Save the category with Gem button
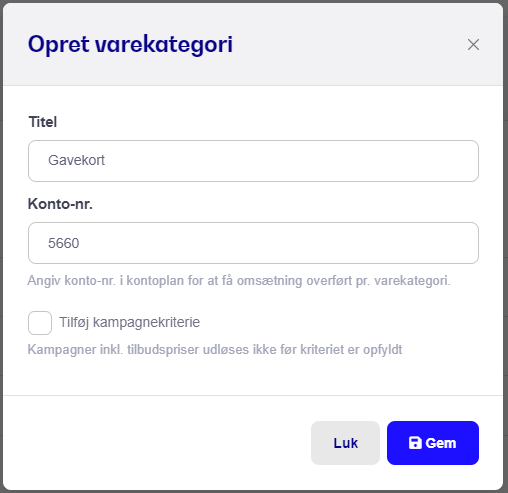 click(x=433, y=443)
